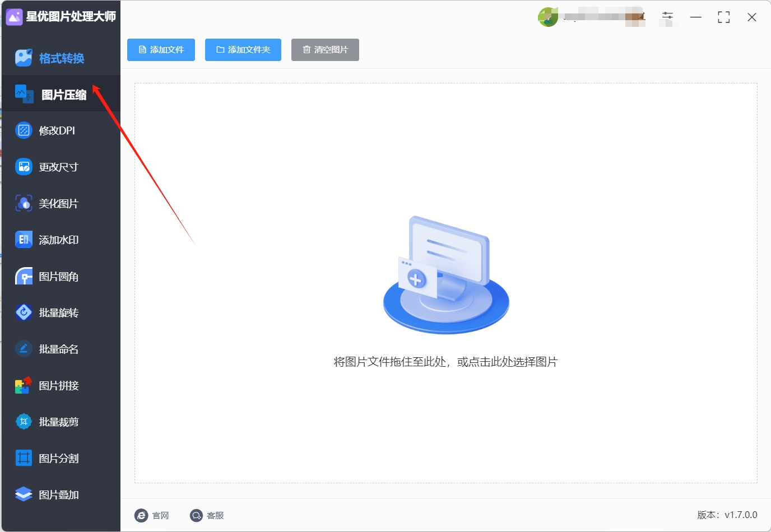Maximize the application window
Viewport: 771px width, 532px height.
coord(723,17)
